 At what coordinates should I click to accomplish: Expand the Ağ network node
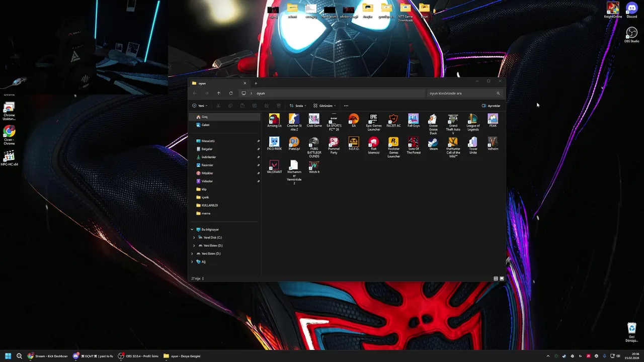pos(192,261)
